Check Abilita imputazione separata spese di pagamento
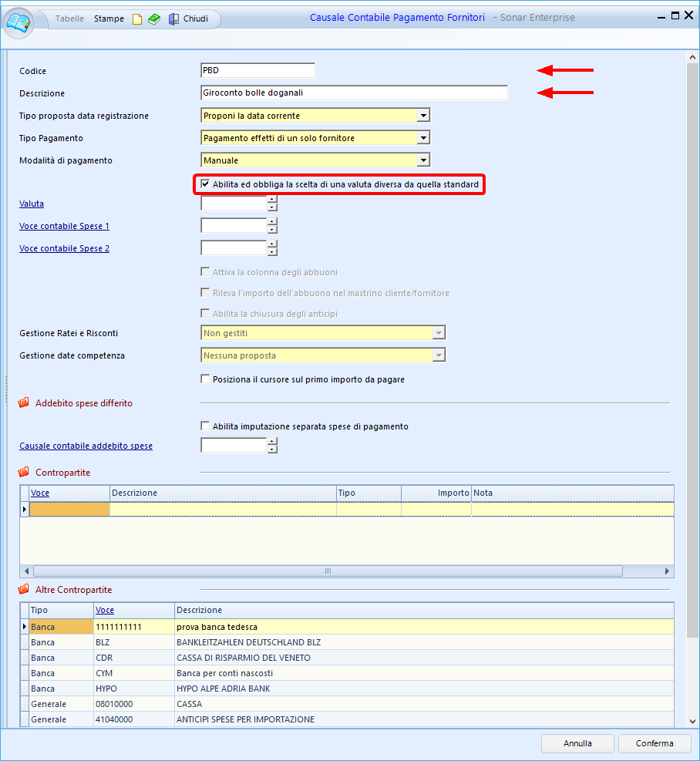700x761 pixels. tap(205, 426)
